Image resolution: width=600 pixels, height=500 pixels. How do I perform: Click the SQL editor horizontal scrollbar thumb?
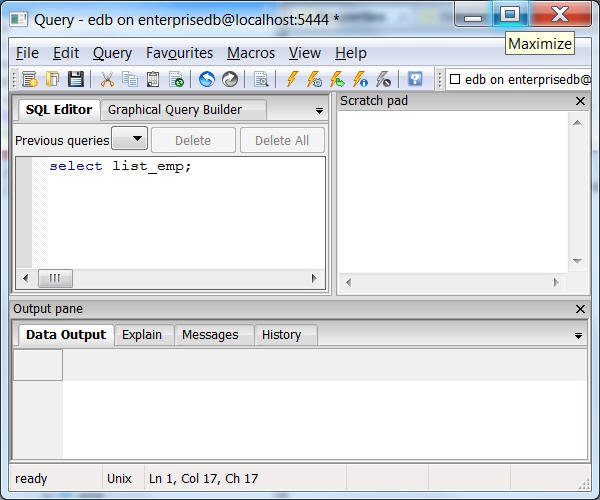(55, 278)
